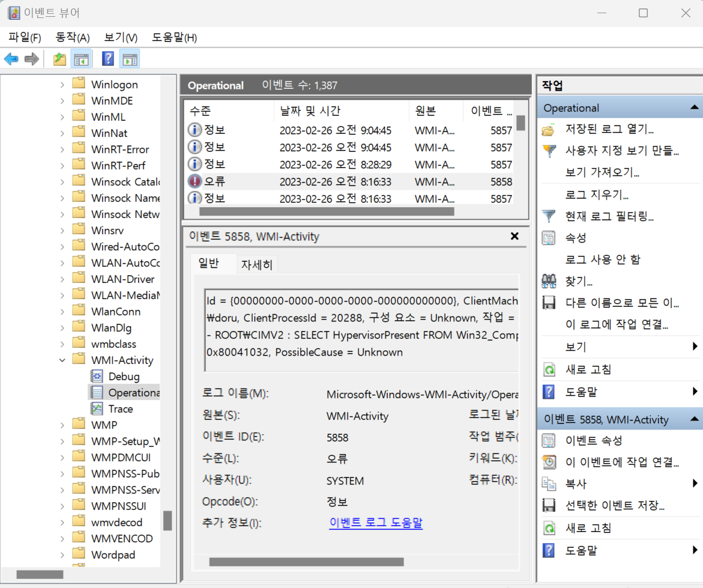Expand the wmbclass tree node
This screenshot has height=588, width=703.
coord(62,344)
